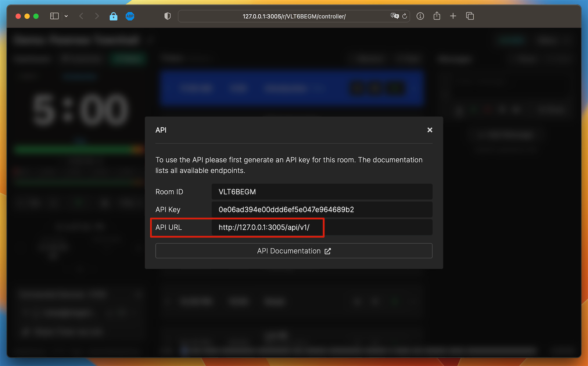This screenshot has height=366, width=588.
Task: Close the API dialog
Action: 430,130
